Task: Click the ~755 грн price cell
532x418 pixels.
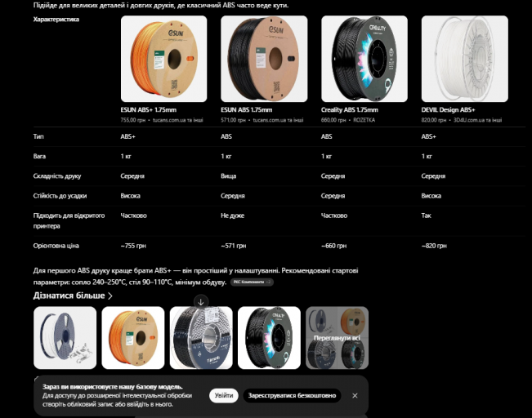Action: [x=133, y=246]
